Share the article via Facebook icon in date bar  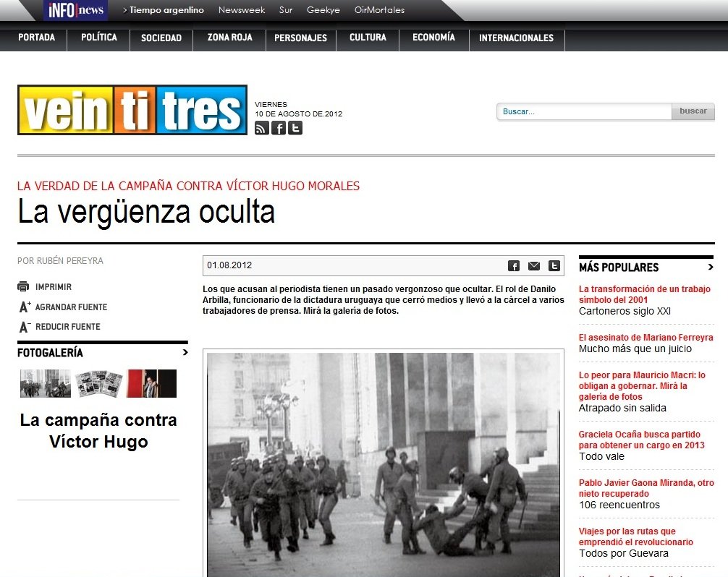pyautogui.click(x=514, y=265)
